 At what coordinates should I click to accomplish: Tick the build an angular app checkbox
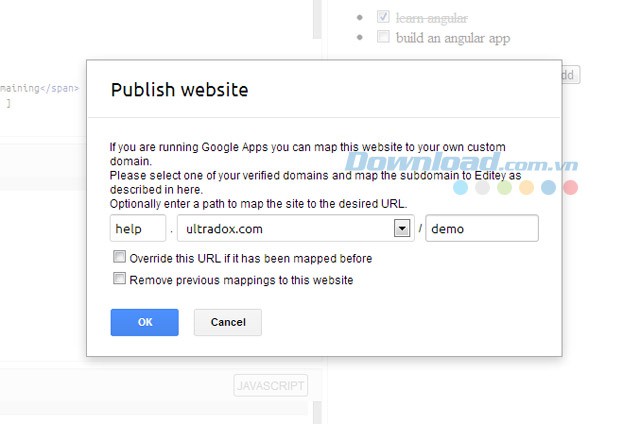coord(383,38)
